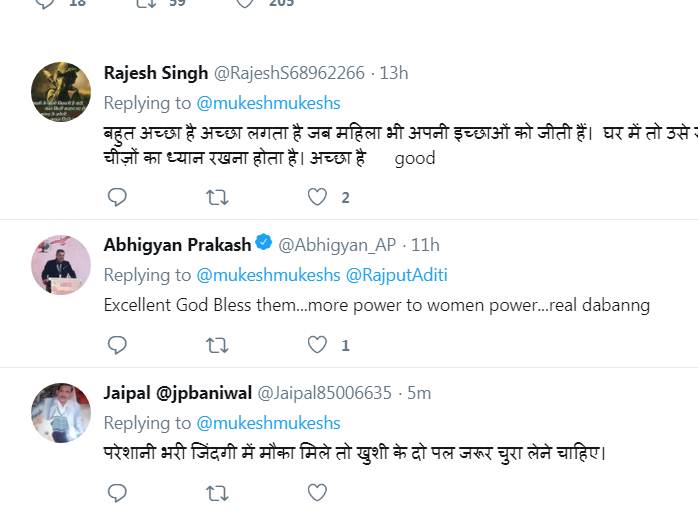Reply to Abhigyan Prakash's tweet

(117, 345)
